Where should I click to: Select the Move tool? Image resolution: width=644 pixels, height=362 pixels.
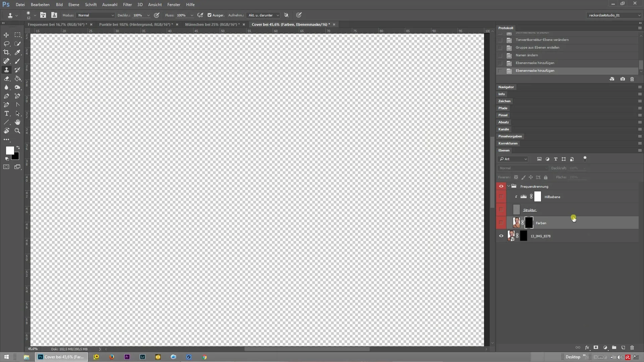(6, 35)
